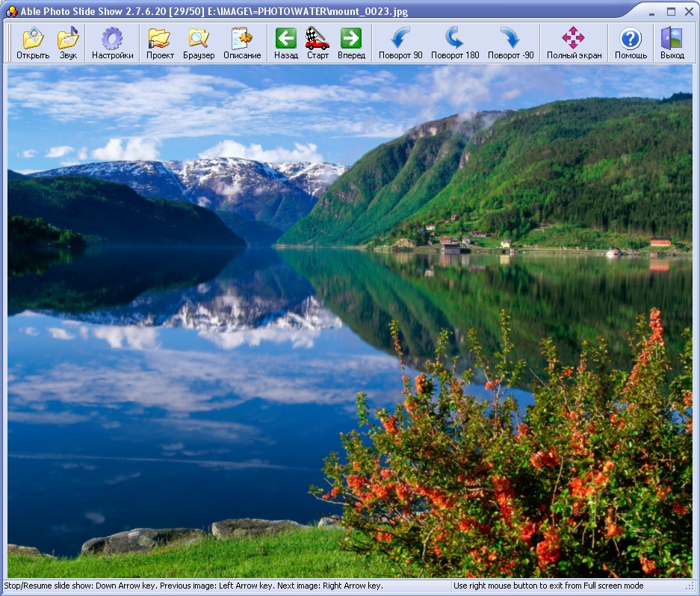The image size is (700, 596).
Task: Launch the Браузер image browser
Action: [199, 43]
